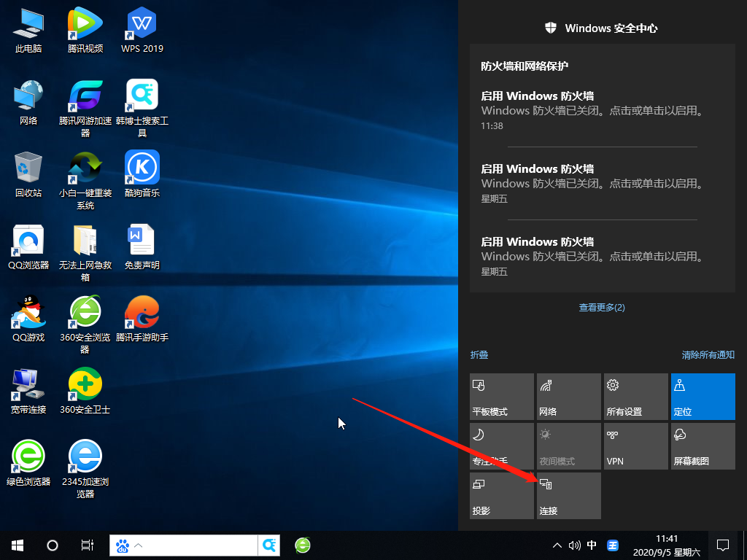The height and width of the screenshot is (560, 747).
Task: Toggle 平板模式 tablet mode tile
Action: pos(502,397)
